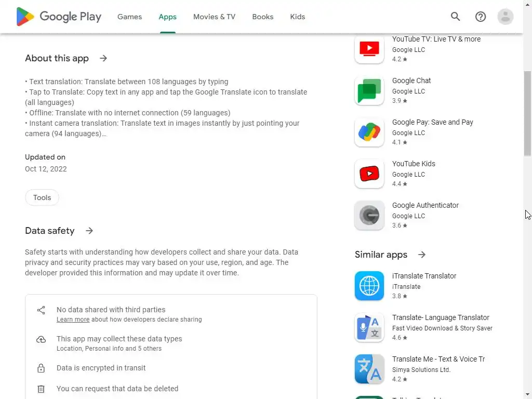Click the vertical page scrollbar thumb
532x399 pixels.
527,114
